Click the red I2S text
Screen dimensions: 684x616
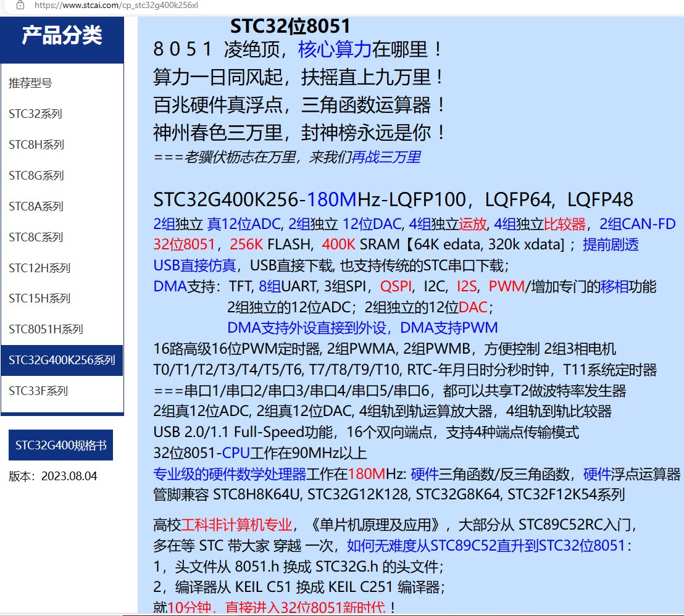point(466,286)
